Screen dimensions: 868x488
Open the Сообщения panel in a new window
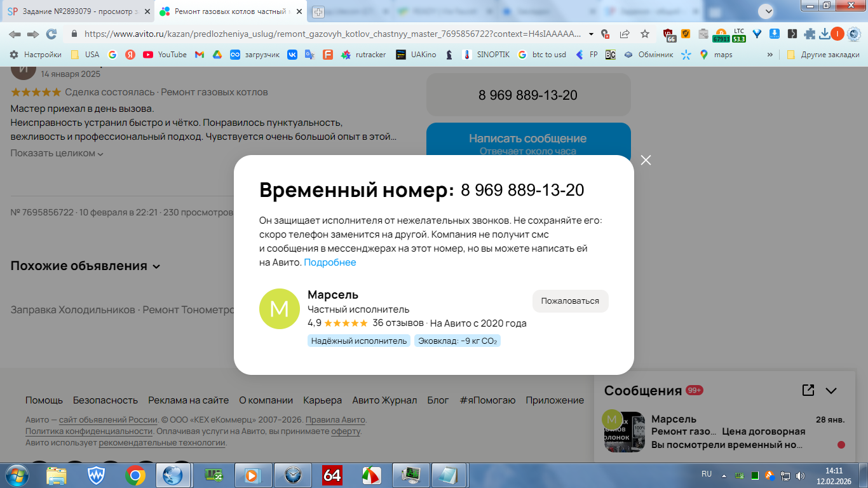808,390
